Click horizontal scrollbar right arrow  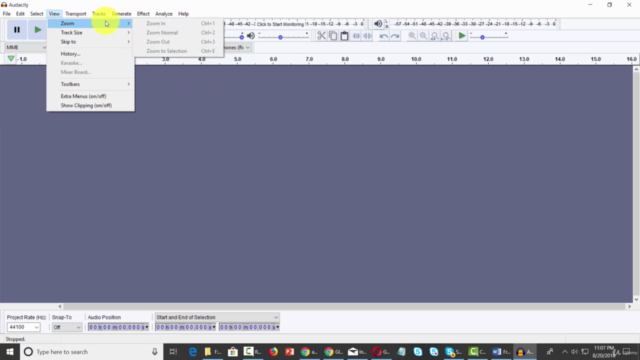pyautogui.click(x=629, y=307)
